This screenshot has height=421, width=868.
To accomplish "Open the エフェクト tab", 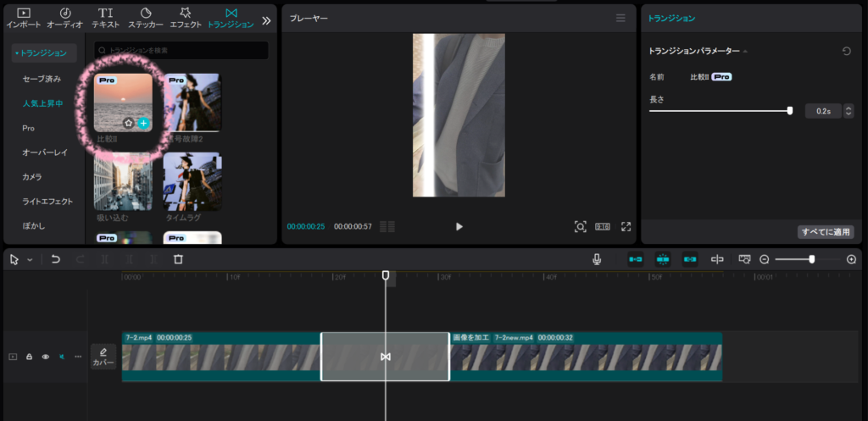I will click(186, 19).
